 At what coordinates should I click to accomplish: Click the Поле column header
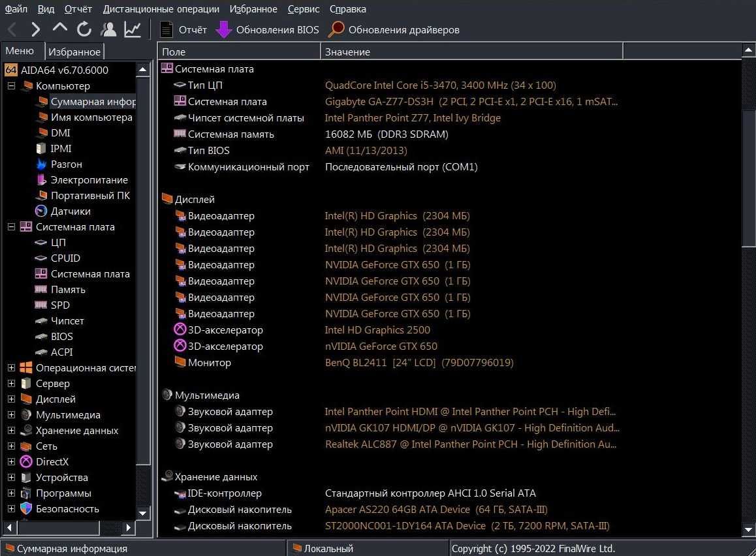239,52
